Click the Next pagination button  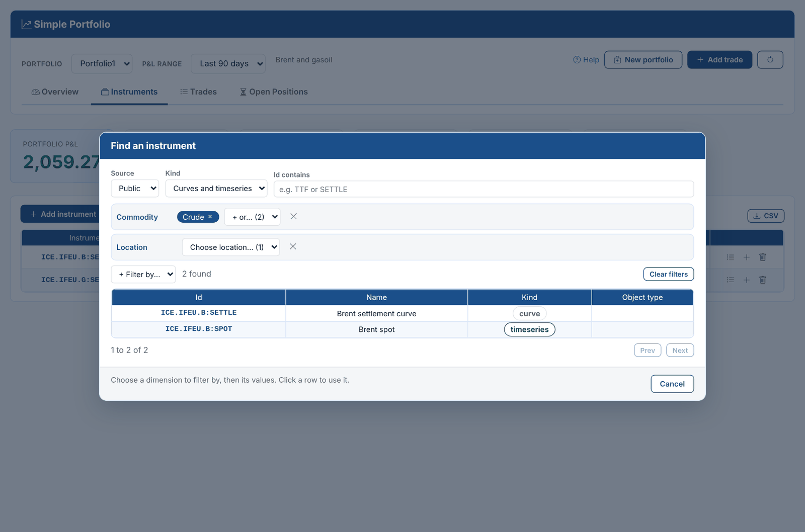point(680,350)
